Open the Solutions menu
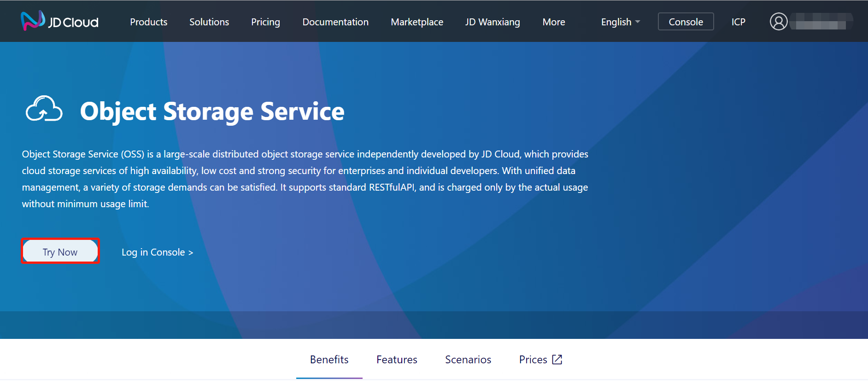This screenshot has width=868, height=390. 209,22
